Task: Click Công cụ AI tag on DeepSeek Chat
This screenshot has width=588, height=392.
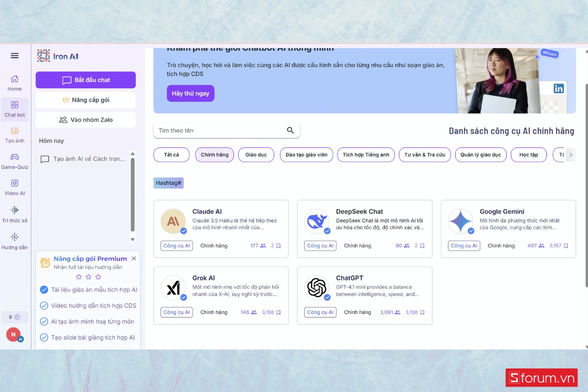Action: pyautogui.click(x=320, y=246)
